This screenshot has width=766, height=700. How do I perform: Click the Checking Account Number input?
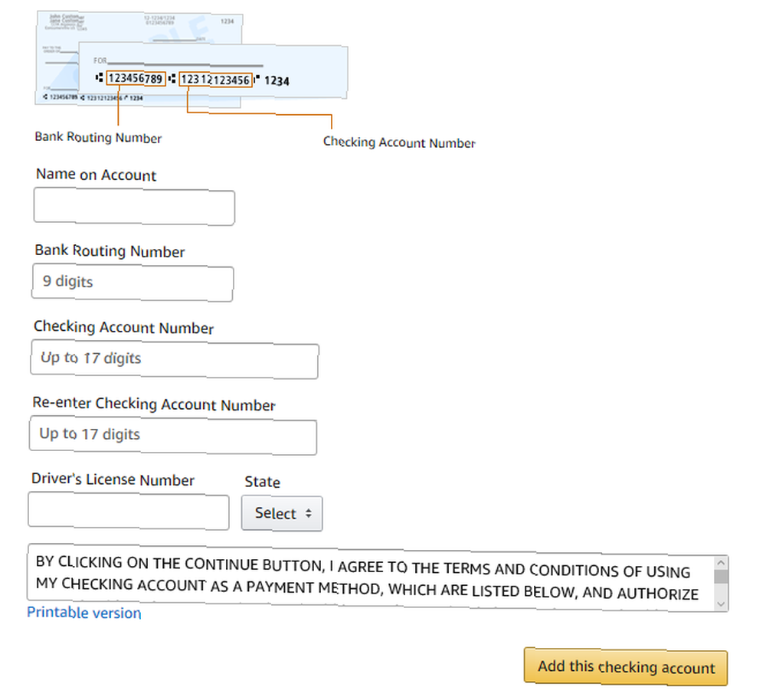pyautogui.click(x=175, y=359)
